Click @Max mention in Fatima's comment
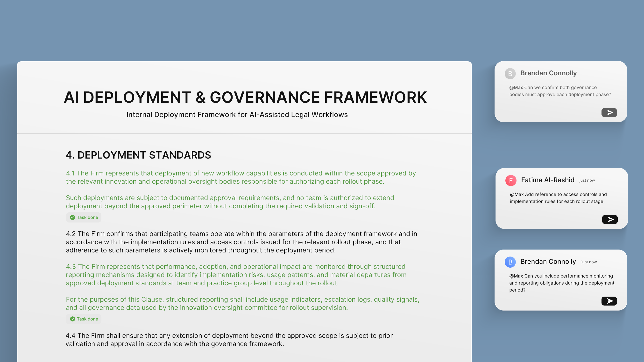The width and height of the screenshot is (644, 362). point(517,194)
